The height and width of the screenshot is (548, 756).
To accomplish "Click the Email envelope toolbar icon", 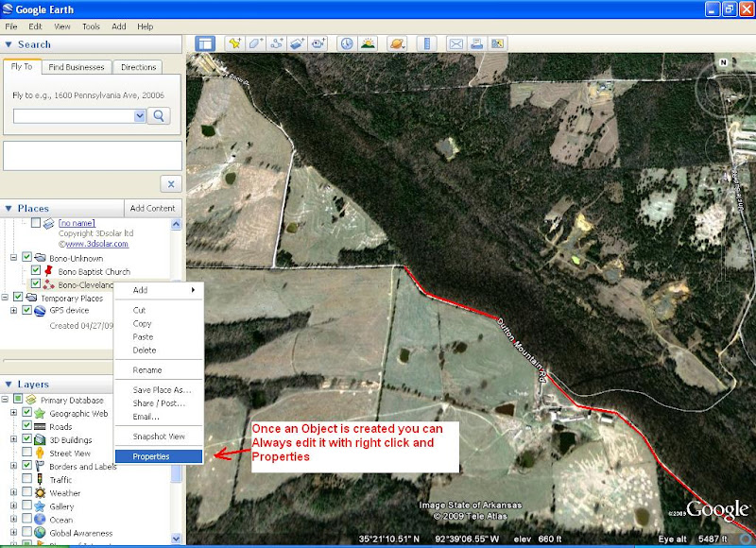I will click(x=455, y=43).
